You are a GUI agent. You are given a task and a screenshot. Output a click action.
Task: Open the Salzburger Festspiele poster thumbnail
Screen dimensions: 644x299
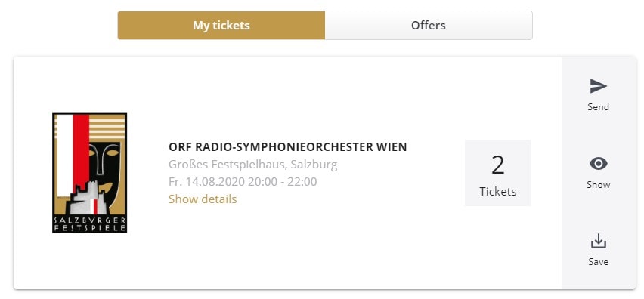tap(89, 173)
